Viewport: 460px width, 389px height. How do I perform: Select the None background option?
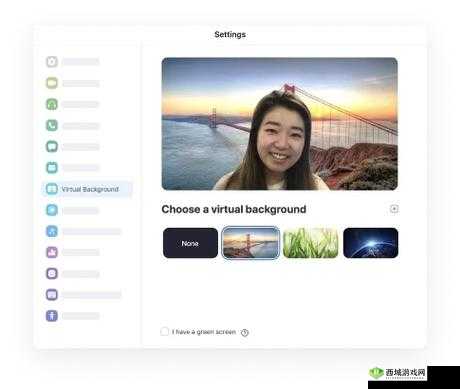click(190, 243)
